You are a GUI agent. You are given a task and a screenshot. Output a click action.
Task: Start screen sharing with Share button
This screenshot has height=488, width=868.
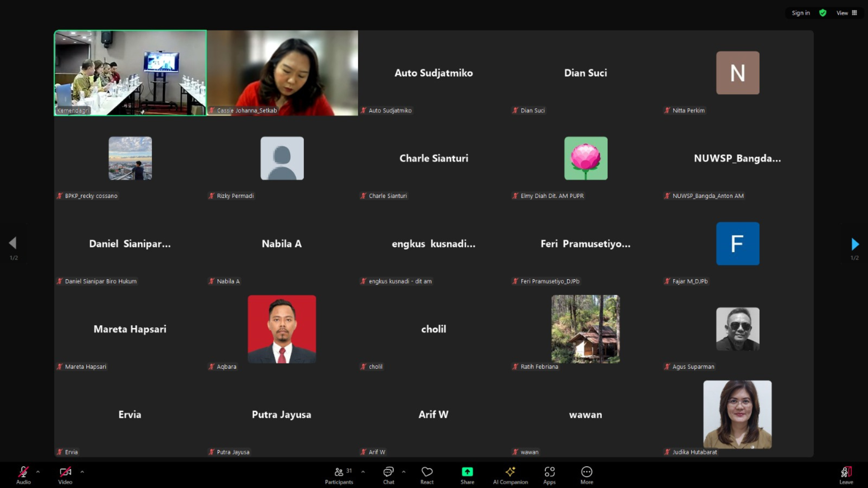(467, 475)
